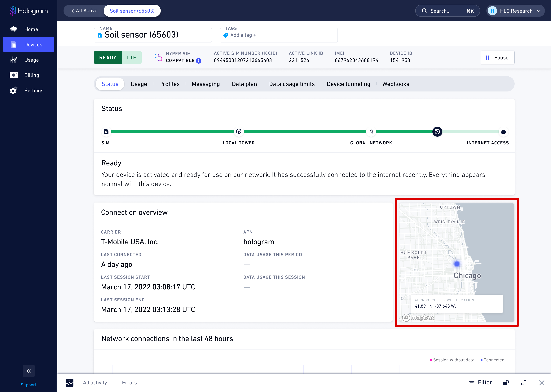The height and width of the screenshot is (392, 551).
Task: Switch to the Status tab
Action: [x=110, y=84]
